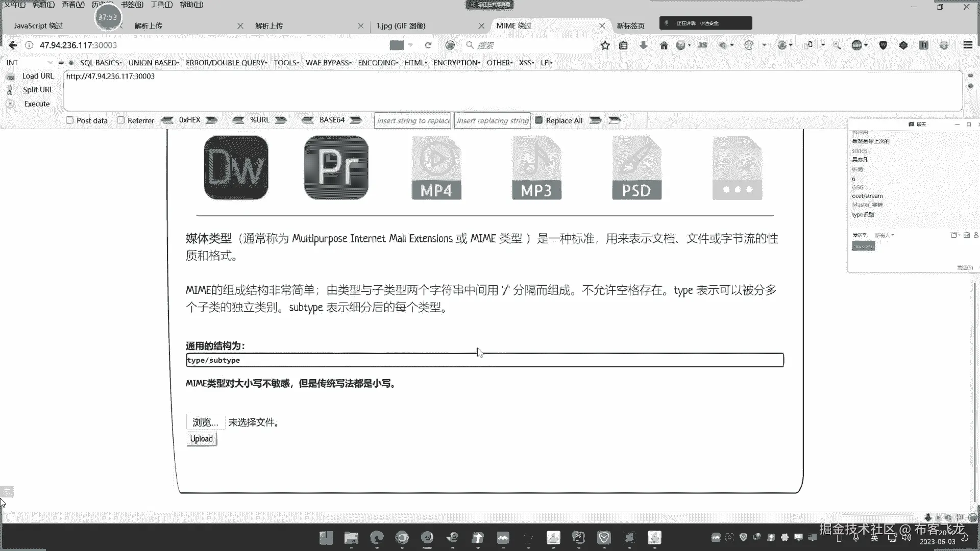The height and width of the screenshot is (551, 980).
Task: Click the bookmark star icon
Action: click(x=605, y=45)
